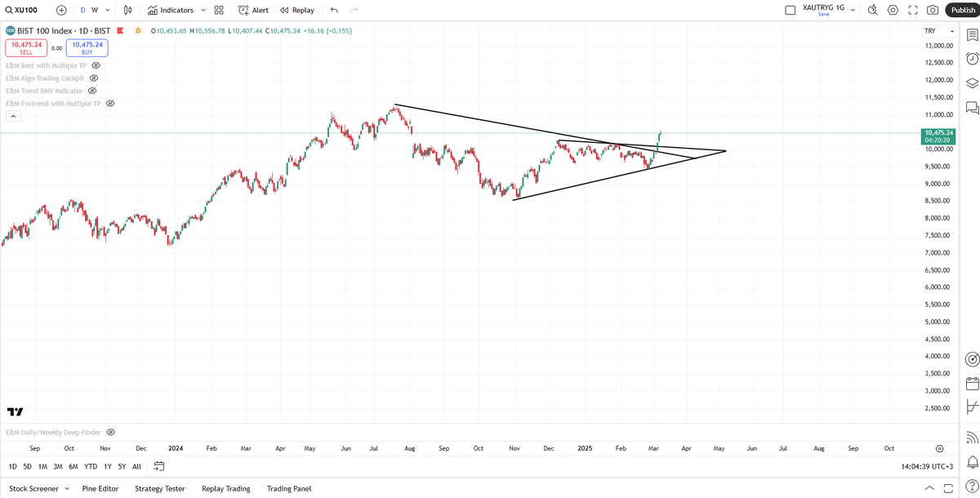Open notifications bell in right sidebar
Screen dimensions: 980x498
[972, 462]
